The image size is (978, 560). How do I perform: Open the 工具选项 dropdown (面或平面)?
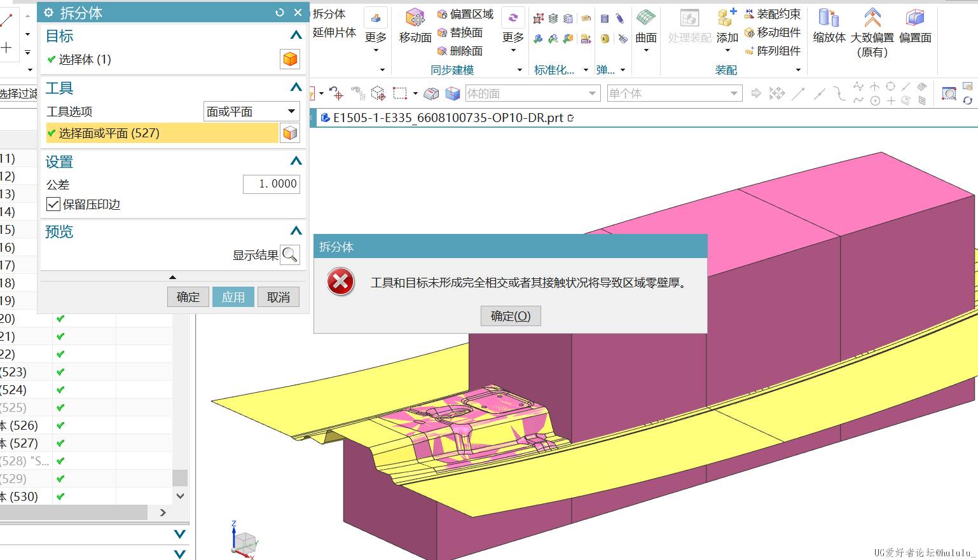(x=252, y=111)
